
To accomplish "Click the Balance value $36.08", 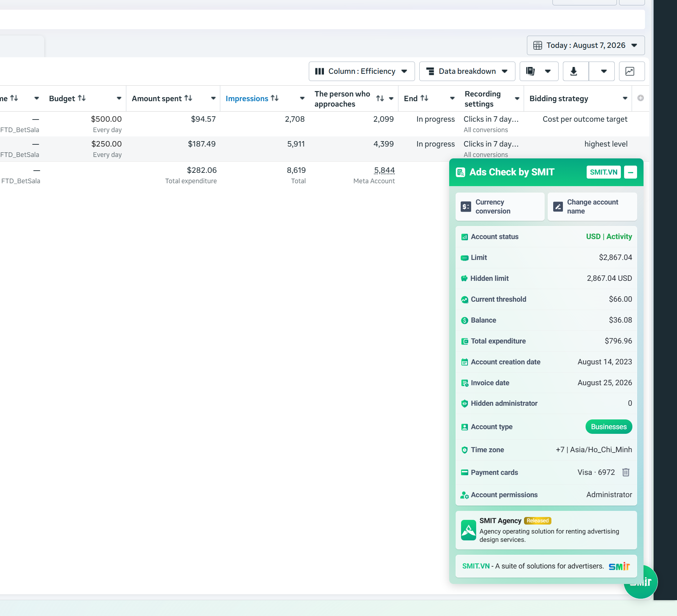I will click(x=620, y=320).
